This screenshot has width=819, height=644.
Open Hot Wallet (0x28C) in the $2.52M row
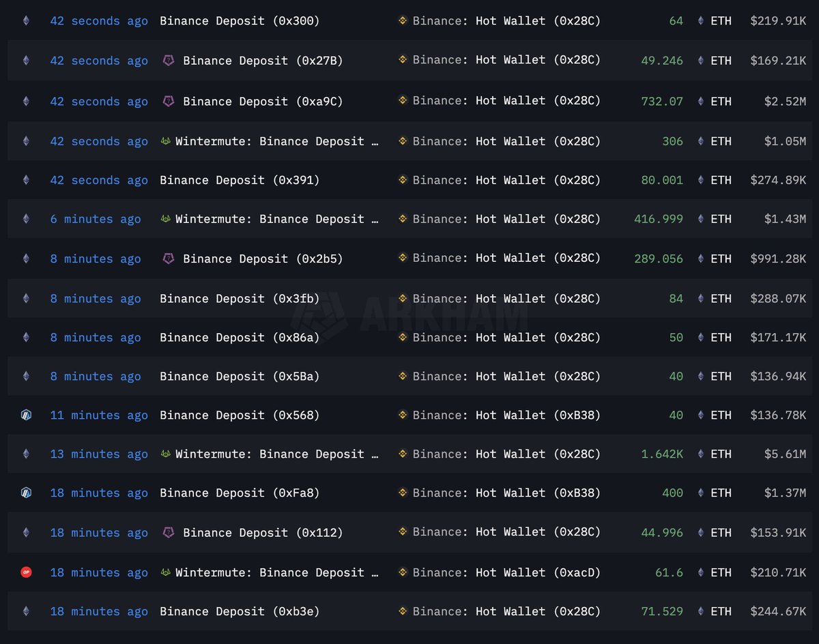pyautogui.click(x=538, y=101)
